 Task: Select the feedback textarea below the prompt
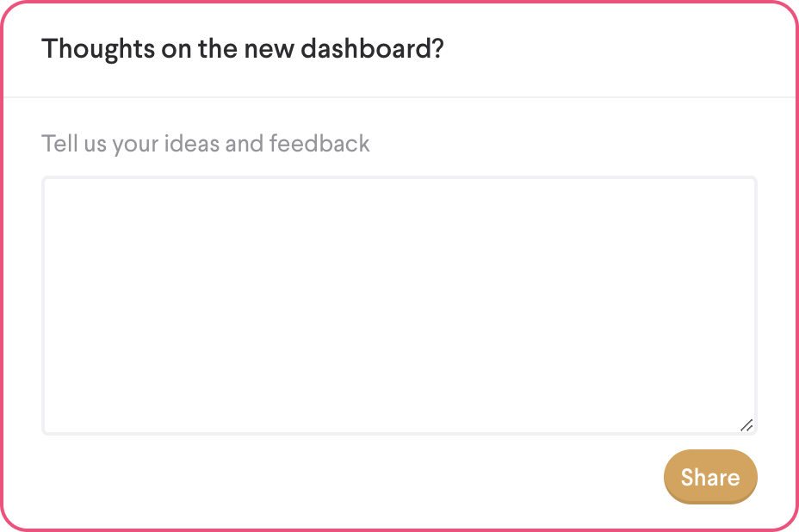pos(399,306)
